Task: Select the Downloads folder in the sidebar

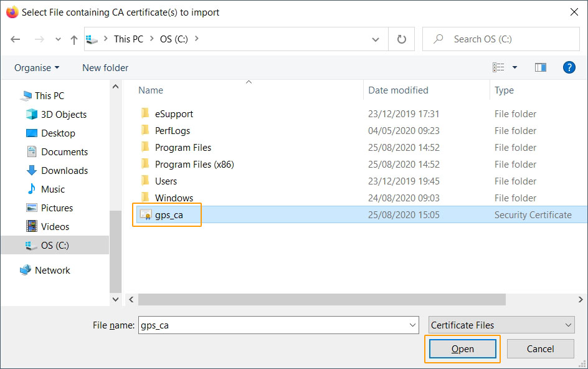Action: [x=64, y=171]
